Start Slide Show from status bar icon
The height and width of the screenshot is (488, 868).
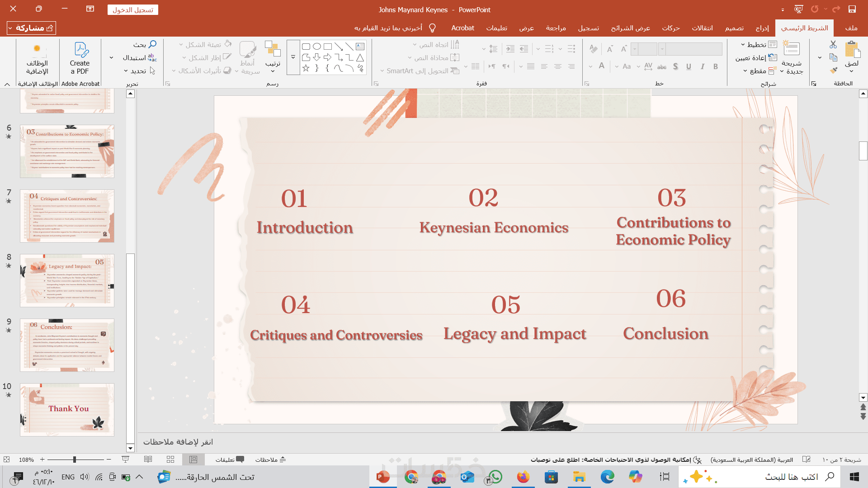coord(126,460)
